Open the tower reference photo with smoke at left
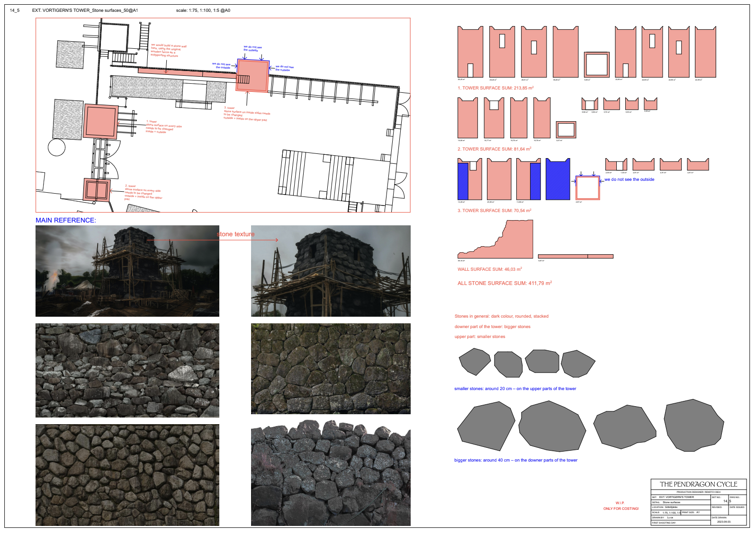This screenshot has height=534, width=756. [x=127, y=271]
